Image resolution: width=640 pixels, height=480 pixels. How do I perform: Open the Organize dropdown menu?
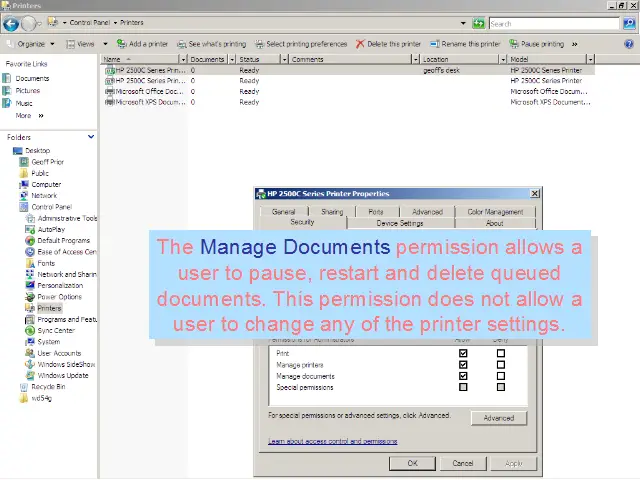(x=31, y=44)
